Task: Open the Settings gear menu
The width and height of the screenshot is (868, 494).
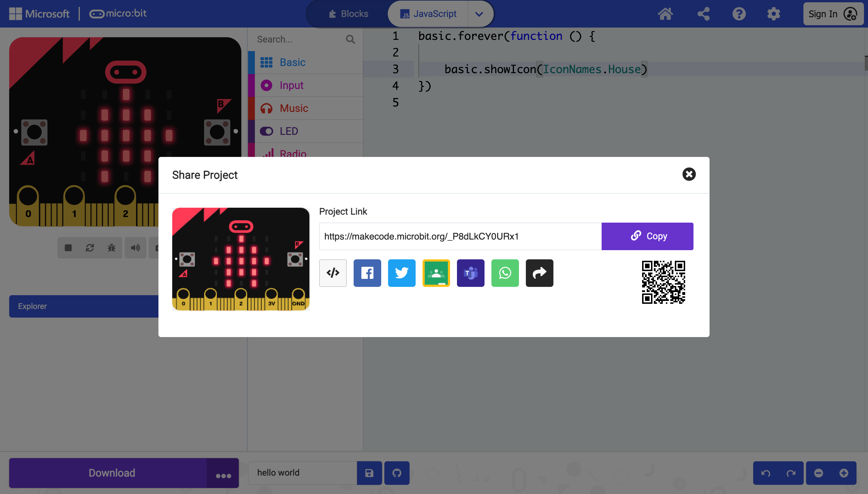Action: click(x=774, y=14)
